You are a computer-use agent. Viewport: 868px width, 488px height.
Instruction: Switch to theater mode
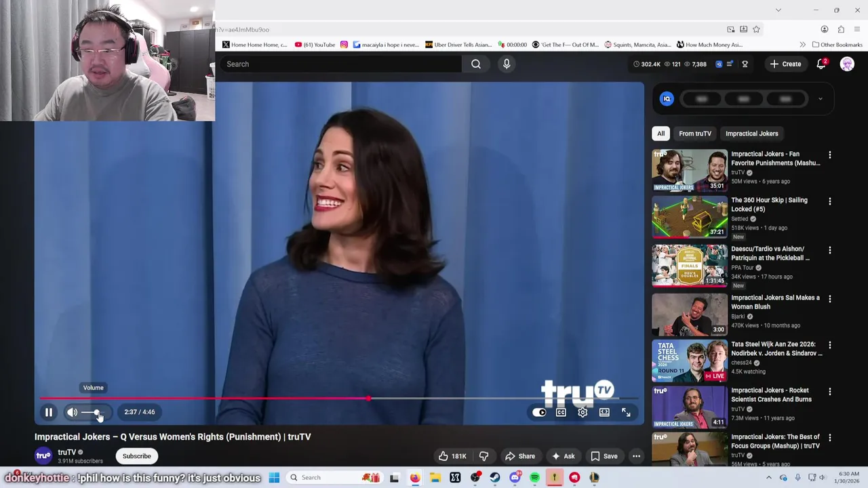click(x=604, y=412)
